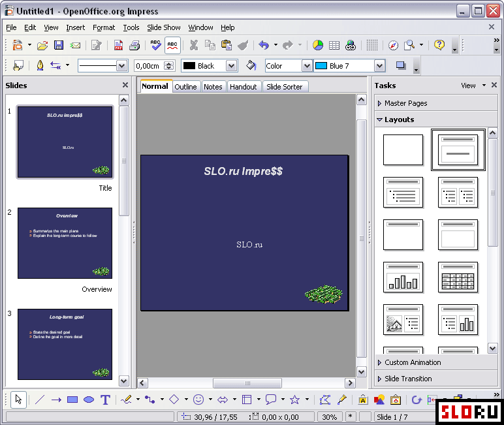Open the Fontwork Gallery icon

coord(363,400)
